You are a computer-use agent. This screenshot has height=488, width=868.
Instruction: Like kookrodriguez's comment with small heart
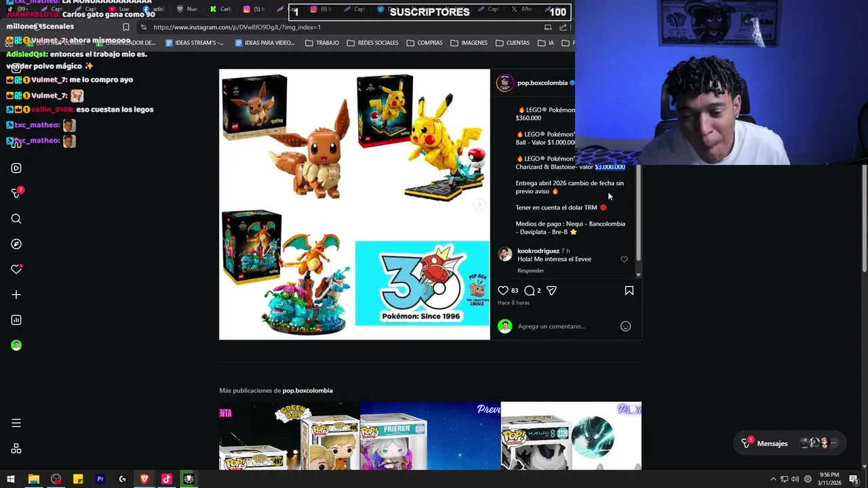pyautogui.click(x=624, y=260)
